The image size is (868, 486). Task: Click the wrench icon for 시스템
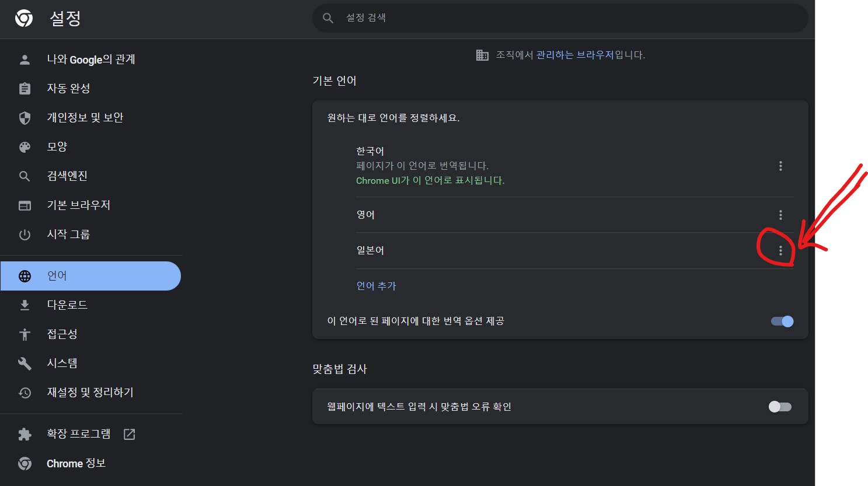tap(25, 363)
